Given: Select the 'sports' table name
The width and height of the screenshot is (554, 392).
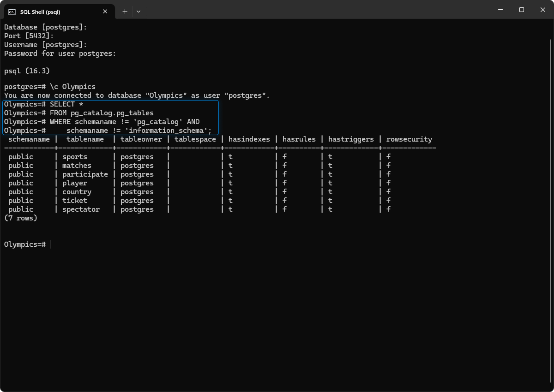Looking at the screenshot, I should pos(73,156).
